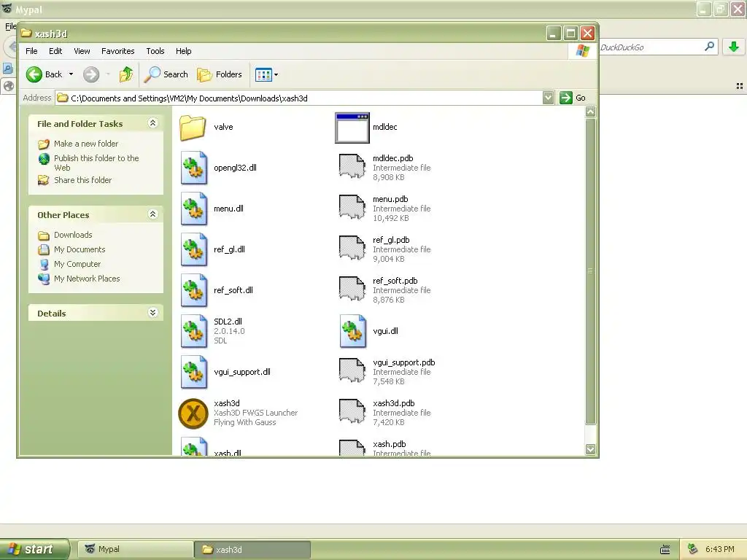
Task: Select the vgui_support.dll file icon
Action: pos(194,372)
